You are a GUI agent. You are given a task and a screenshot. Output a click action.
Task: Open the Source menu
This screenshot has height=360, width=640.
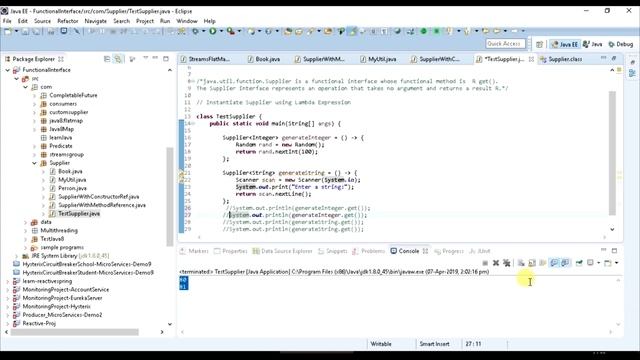point(42,21)
